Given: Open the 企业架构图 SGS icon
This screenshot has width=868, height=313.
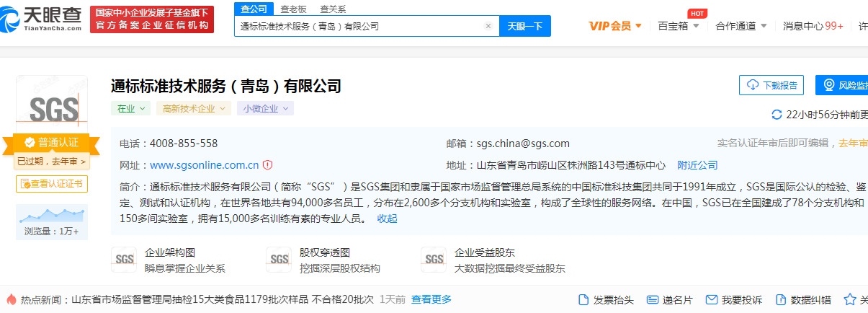Looking at the screenshot, I should pos(124,260).
